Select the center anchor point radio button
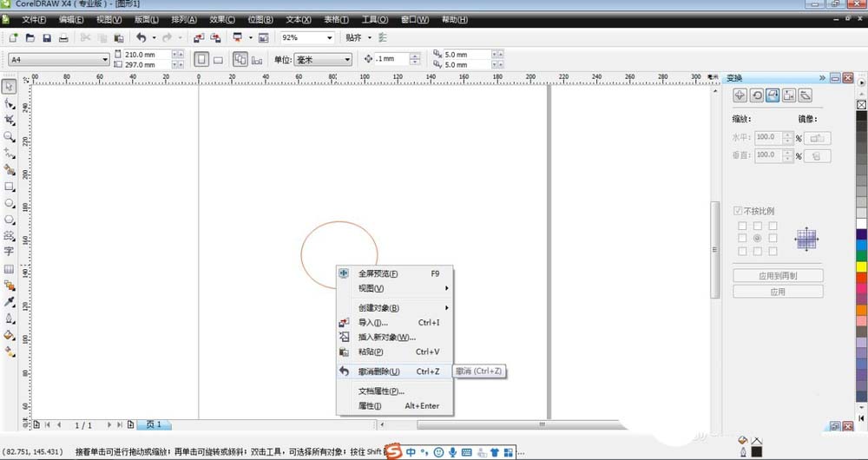 click(758, 238)
